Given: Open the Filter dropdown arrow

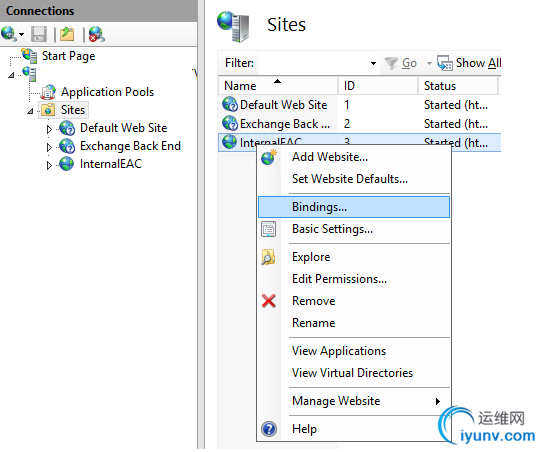Looking at the screenshot, I should click(x=373, y=63).
